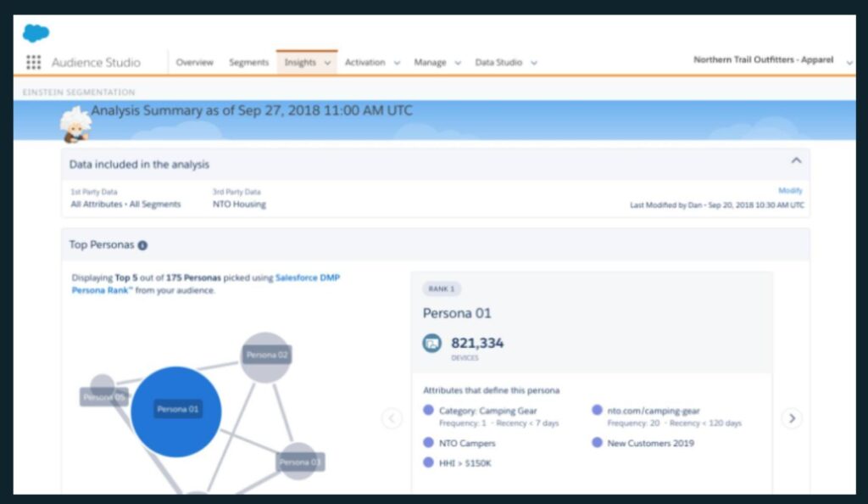Click the NTO Campers label
Image resolution: width=868 pixels, height=504 pixels.
point(467,443)
